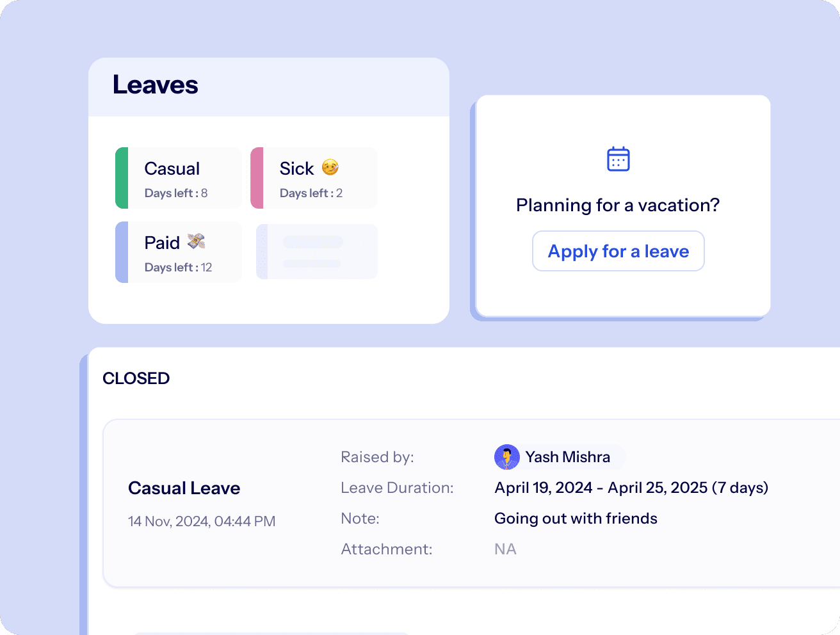The height and width of the screenshot is (635, 840).
Task: Click the Yash Mishra name chip
Action: coord(560,457)
